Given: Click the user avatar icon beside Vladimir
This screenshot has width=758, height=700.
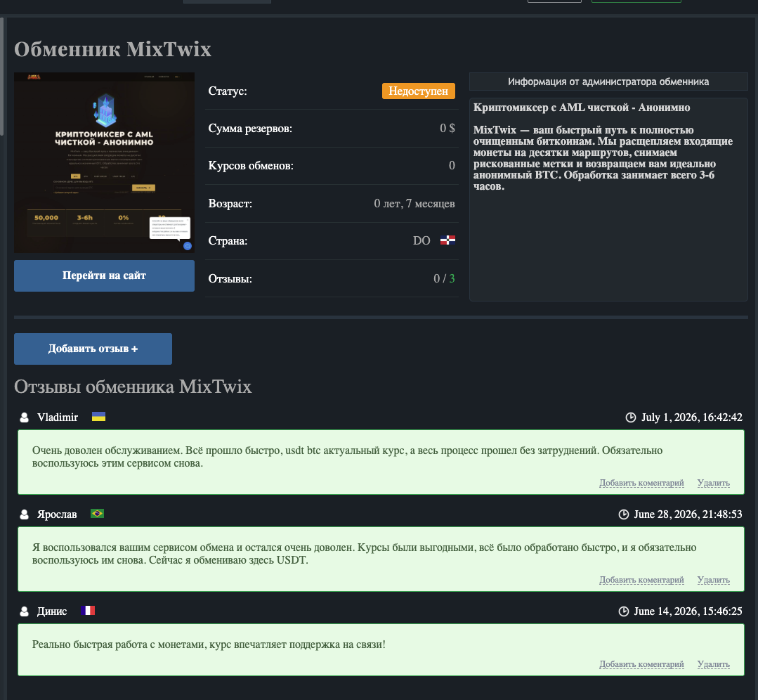Looking at the screenshot, I should (24, 417).
